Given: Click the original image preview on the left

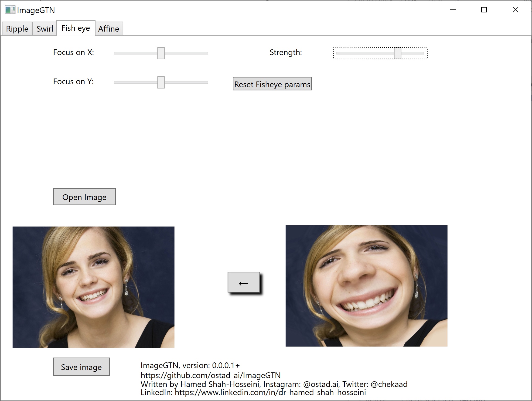Looking at the screenshot, I should click(x=93, y=287).
